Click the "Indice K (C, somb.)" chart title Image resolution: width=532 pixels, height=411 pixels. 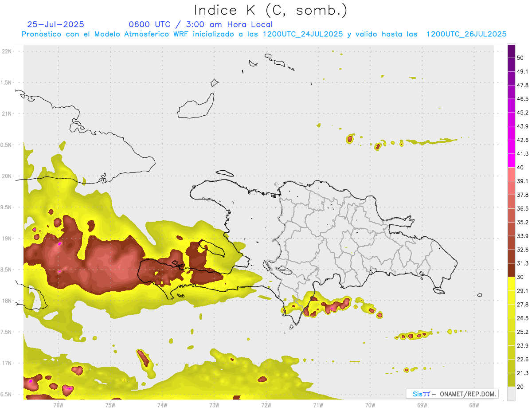point(270,10)
